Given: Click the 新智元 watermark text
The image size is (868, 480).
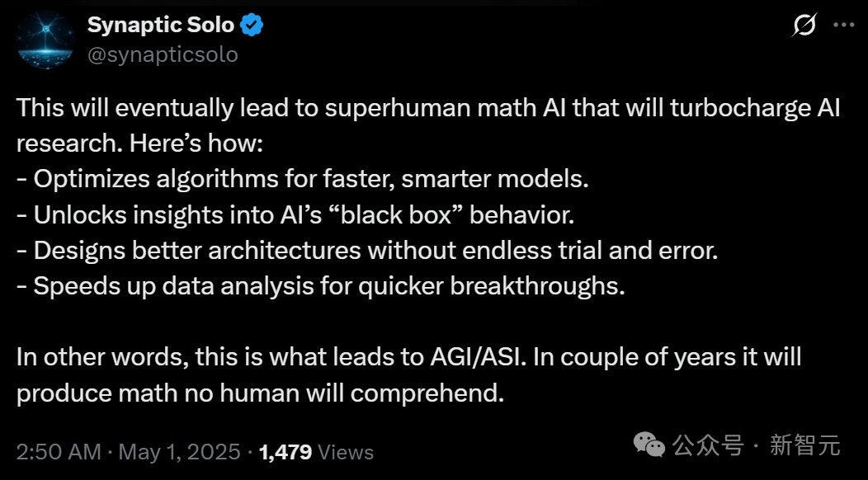Looking at the screenshot, I should 805,445.
